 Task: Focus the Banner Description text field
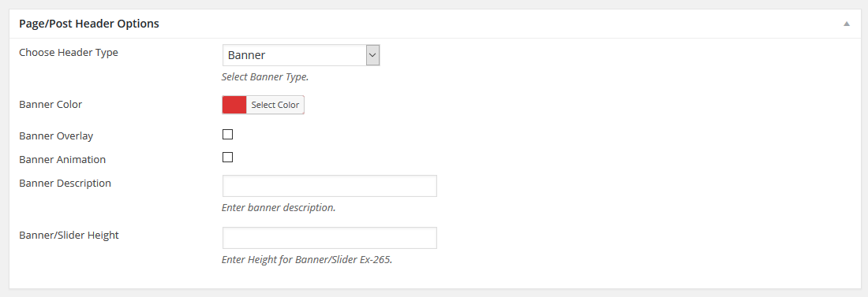coord(329,186)
